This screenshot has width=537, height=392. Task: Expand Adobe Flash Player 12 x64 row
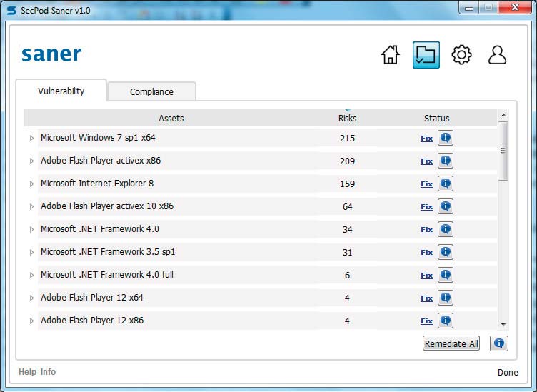point(31,298)
